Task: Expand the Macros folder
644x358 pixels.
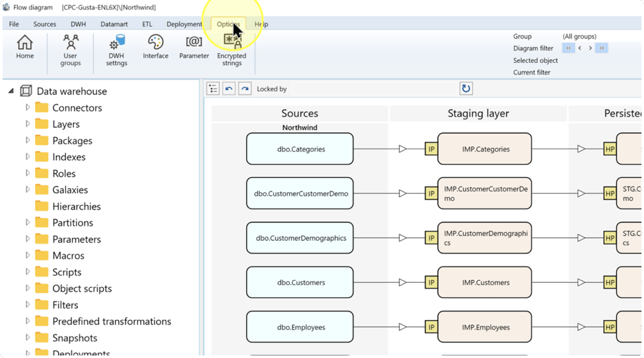Action: [27, 255]
